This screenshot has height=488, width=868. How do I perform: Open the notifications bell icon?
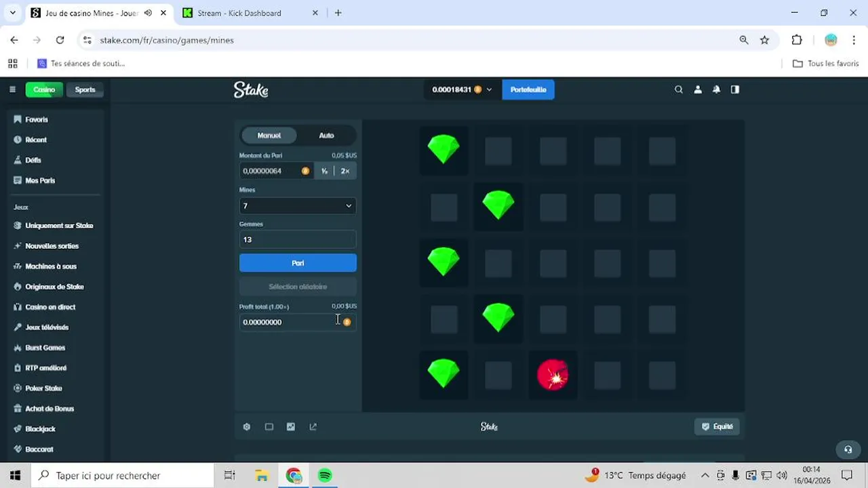[x=717, y=89]
